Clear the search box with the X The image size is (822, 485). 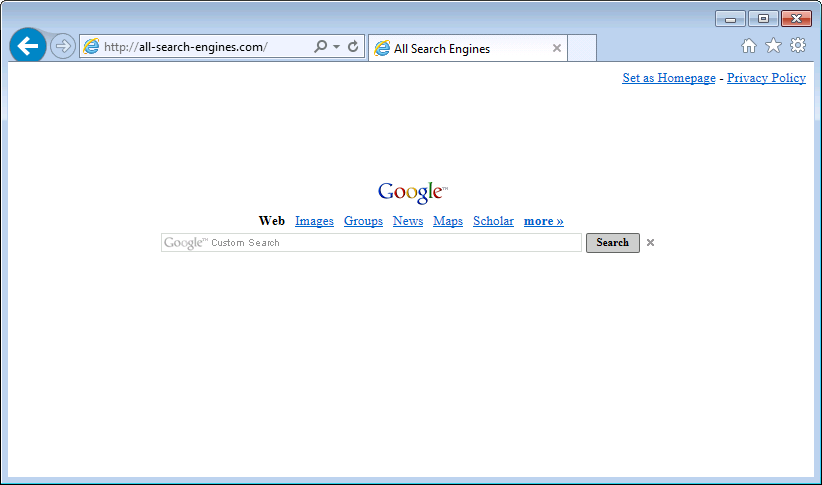click(x=650, y=242)
